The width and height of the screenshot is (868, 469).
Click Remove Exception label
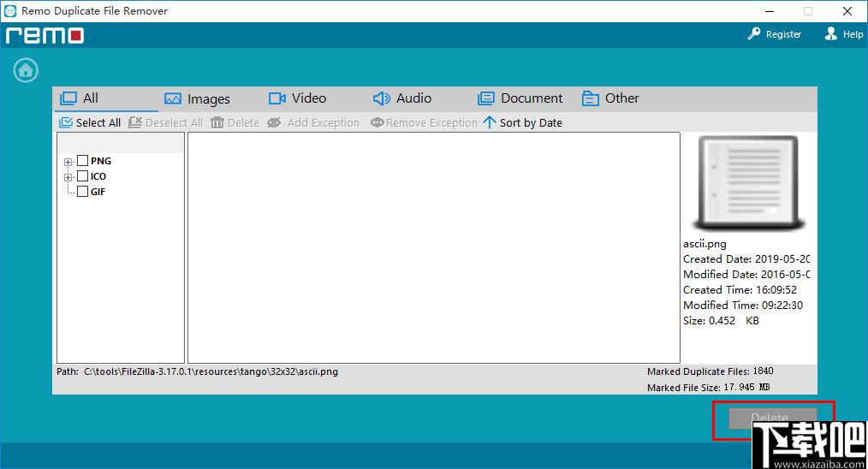coord(431,123)
